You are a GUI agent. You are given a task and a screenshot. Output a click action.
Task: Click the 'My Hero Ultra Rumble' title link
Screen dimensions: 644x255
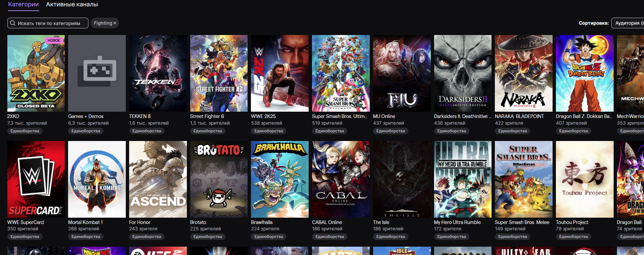tap(457, 222)
